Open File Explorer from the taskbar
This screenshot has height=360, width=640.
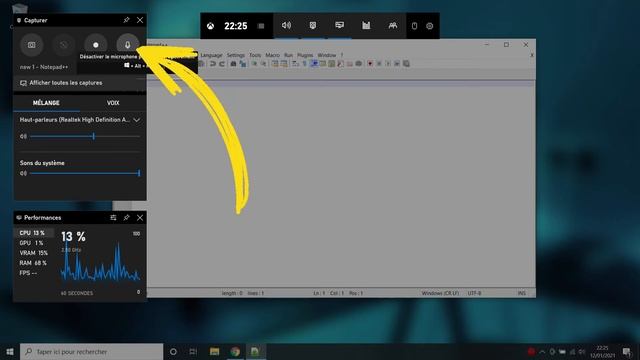(x=214, y=351)
